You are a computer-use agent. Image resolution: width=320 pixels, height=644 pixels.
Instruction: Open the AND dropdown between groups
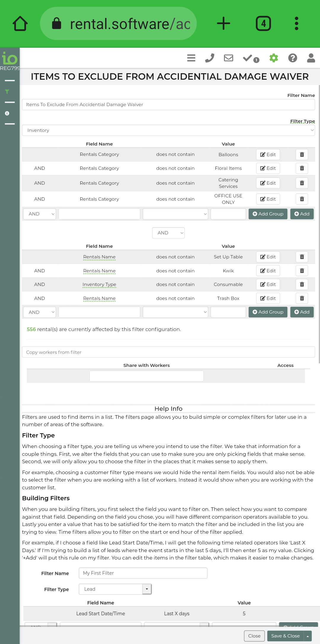(168, 233)
